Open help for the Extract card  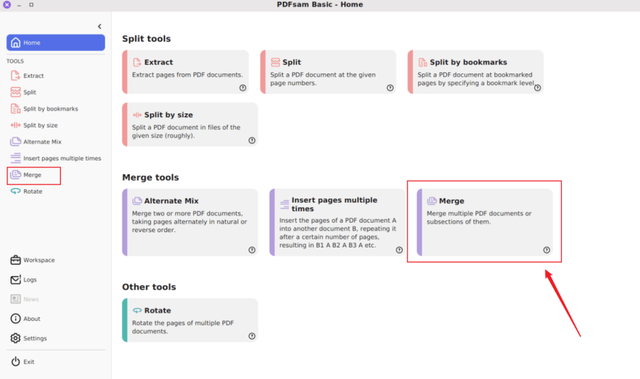pos(243,88)
